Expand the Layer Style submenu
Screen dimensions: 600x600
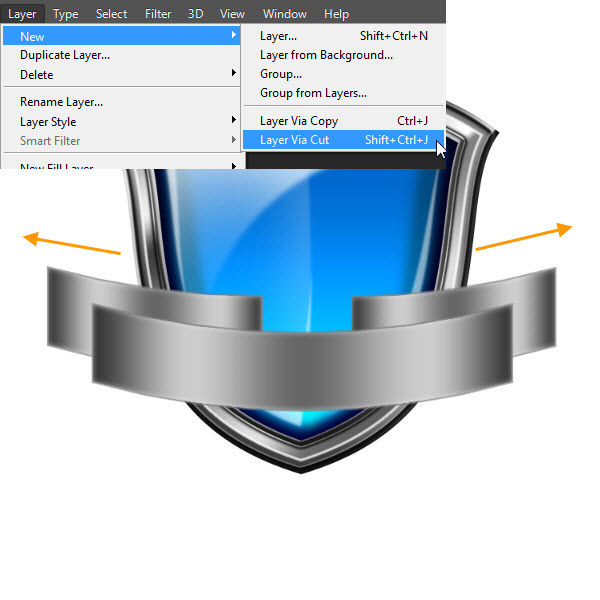click(48, 122)
